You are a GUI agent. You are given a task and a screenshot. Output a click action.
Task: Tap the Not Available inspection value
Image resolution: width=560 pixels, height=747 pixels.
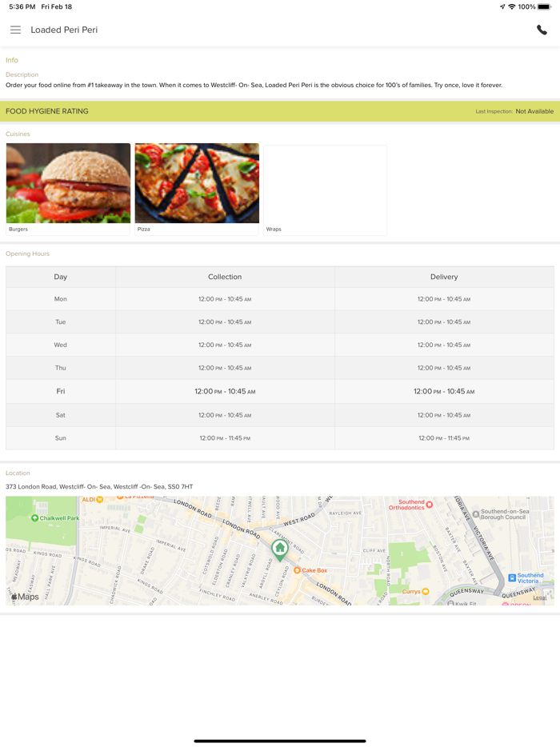click(534, 111)
